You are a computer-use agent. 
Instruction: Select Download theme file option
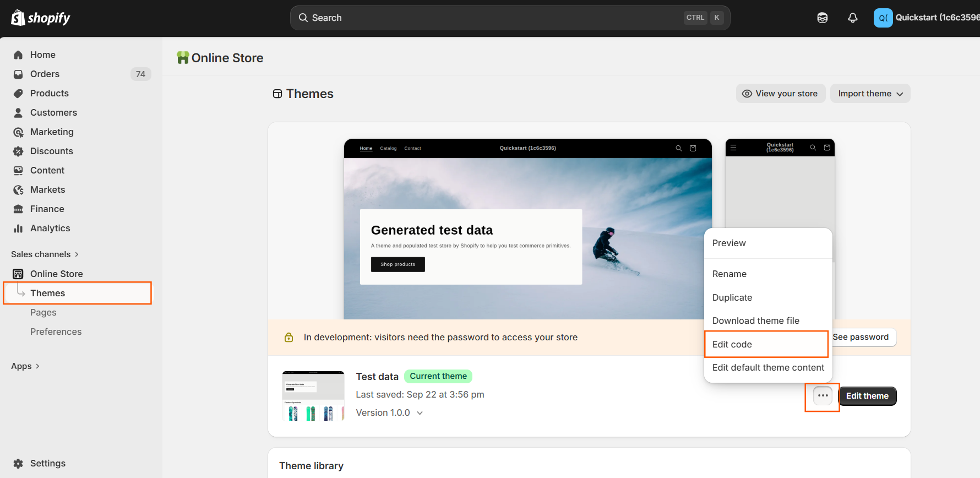coord(755,321)
